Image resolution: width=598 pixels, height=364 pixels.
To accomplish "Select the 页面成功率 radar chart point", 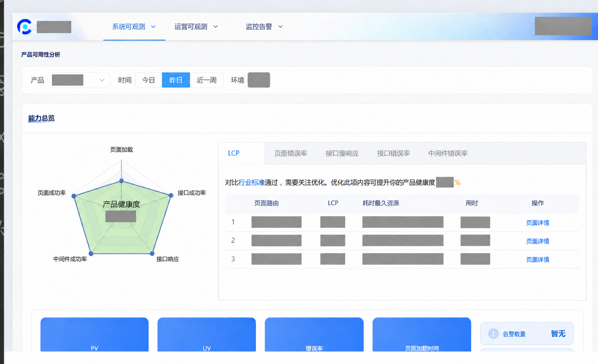I will tap(74, 196).
